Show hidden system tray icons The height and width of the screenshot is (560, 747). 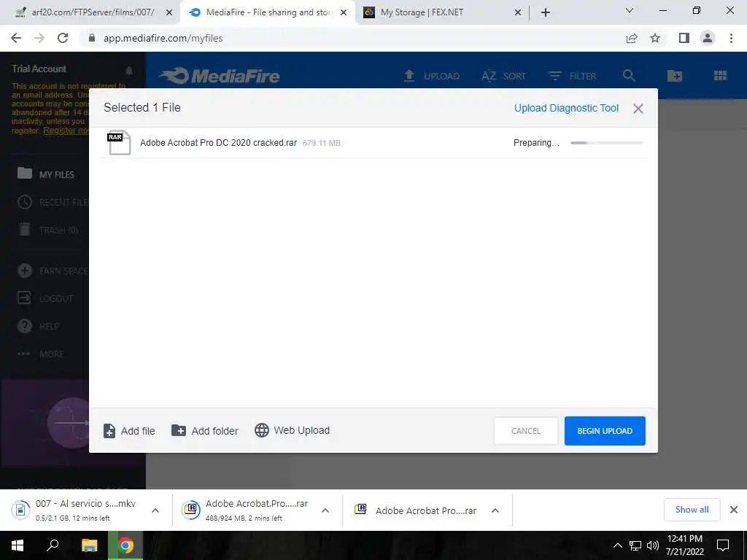pos(617,545)
